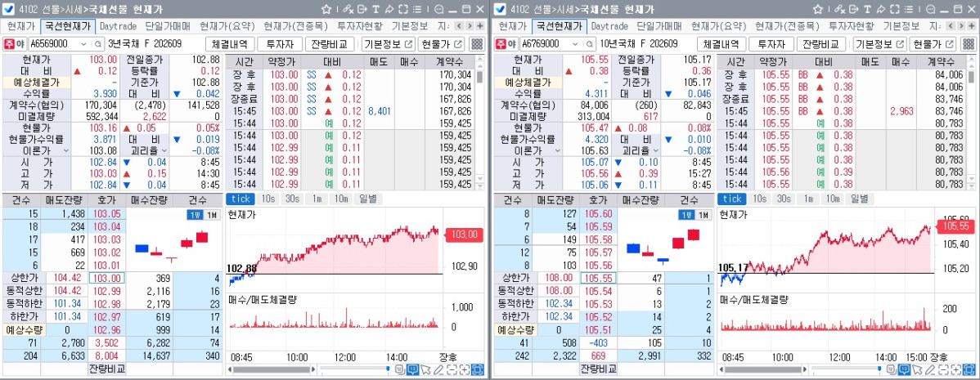Open 단일가매매 tab in left window
This screenshot has width=980, height=380.
tap(168, 26)
